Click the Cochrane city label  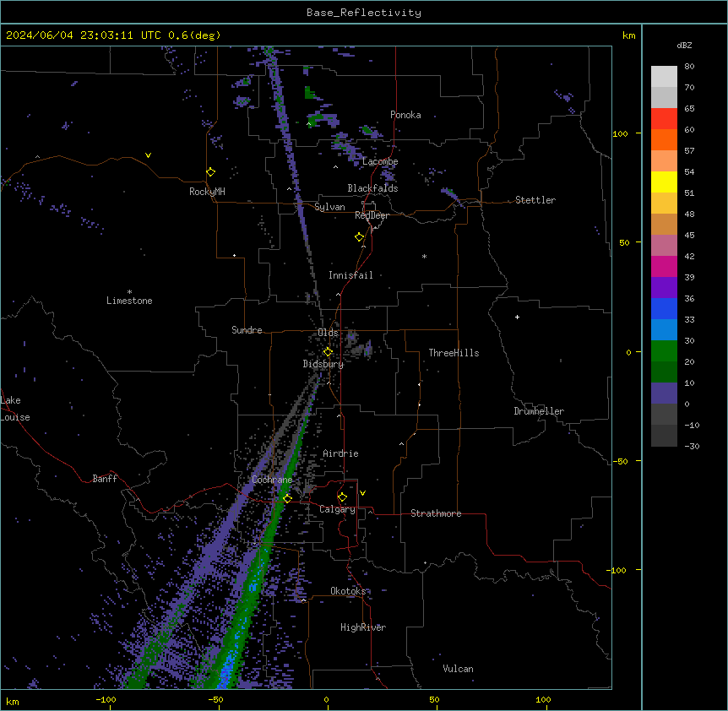pos(272,480)
